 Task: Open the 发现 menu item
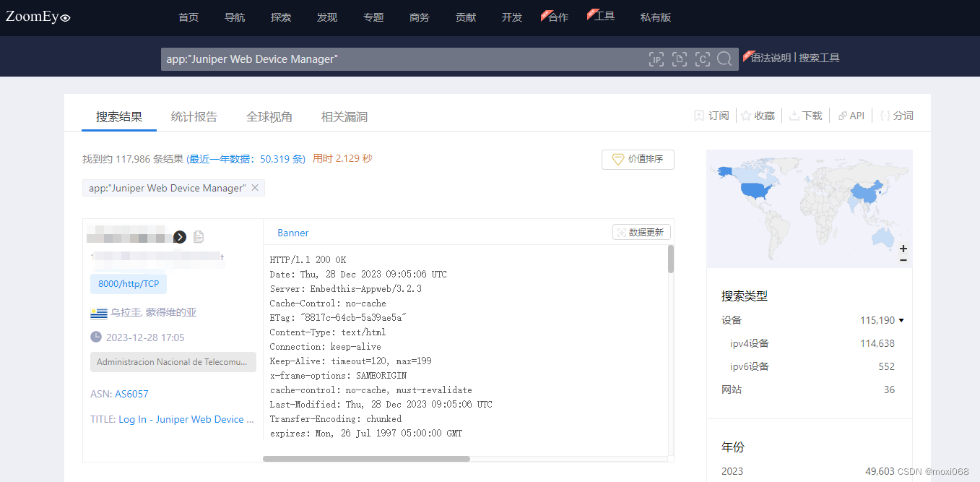pos(327,17)
